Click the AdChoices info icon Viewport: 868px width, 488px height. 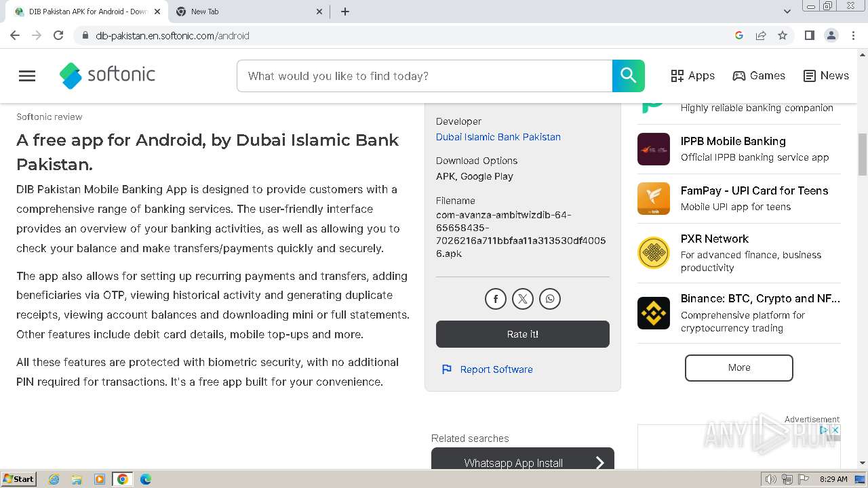pos(825,430)
